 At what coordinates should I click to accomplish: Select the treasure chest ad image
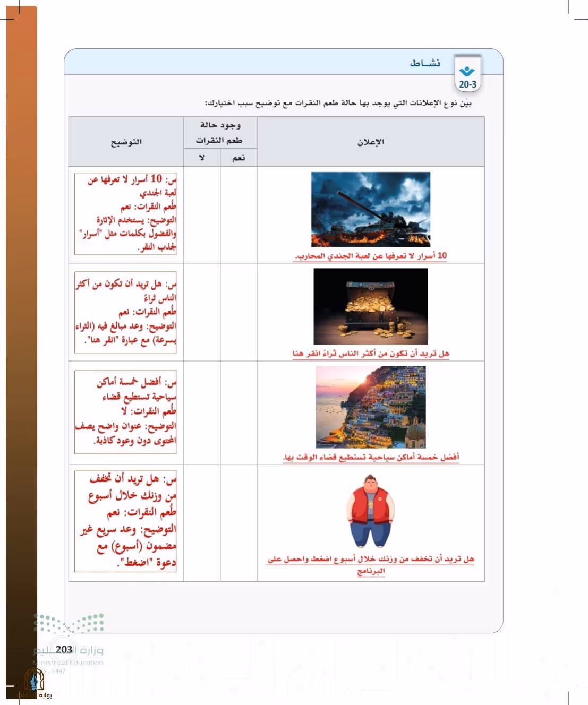pyautogui.click(x=371, y=306)
